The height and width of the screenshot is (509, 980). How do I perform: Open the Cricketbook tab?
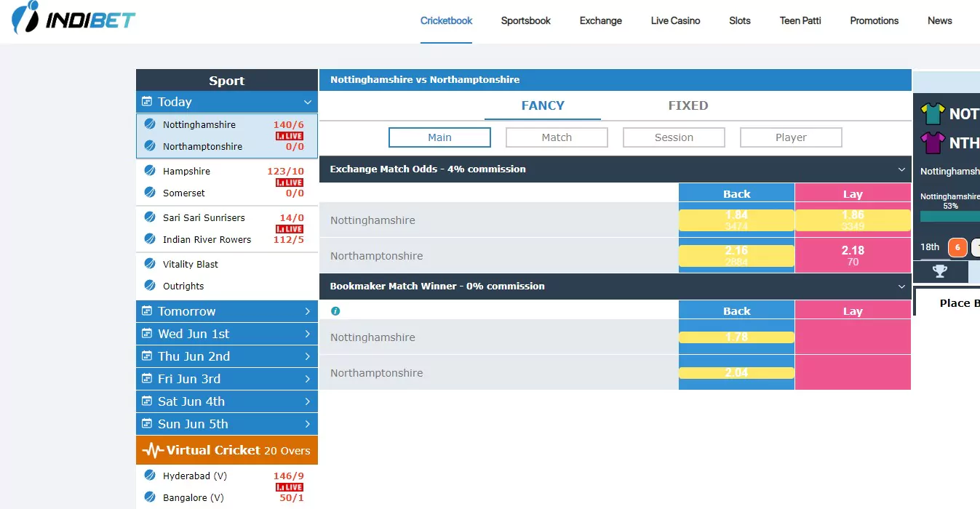coord(447,20)
